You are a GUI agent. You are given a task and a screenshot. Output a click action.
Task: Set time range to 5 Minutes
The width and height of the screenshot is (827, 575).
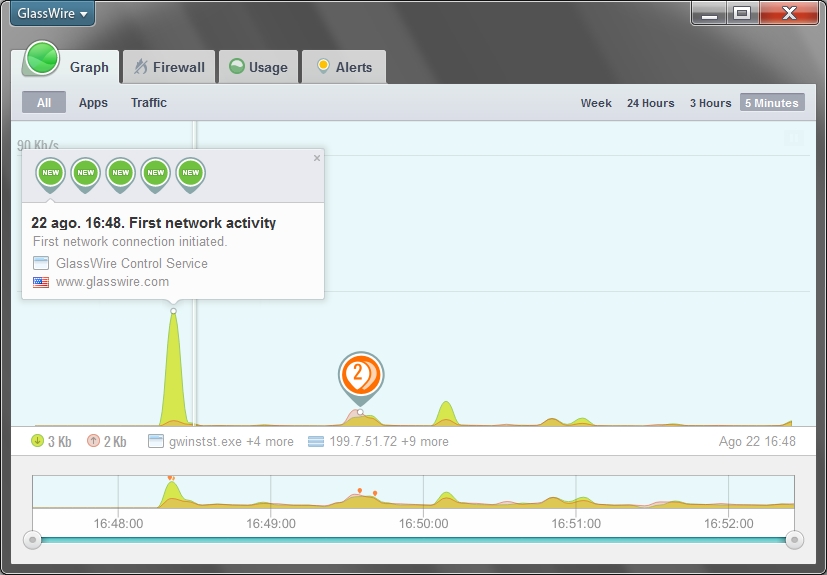click(x=772, y=102)
